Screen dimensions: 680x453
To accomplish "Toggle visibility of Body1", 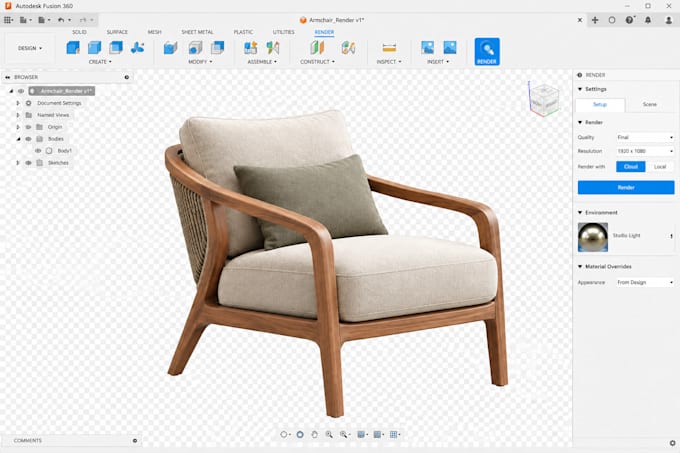I will click(38, 151).
